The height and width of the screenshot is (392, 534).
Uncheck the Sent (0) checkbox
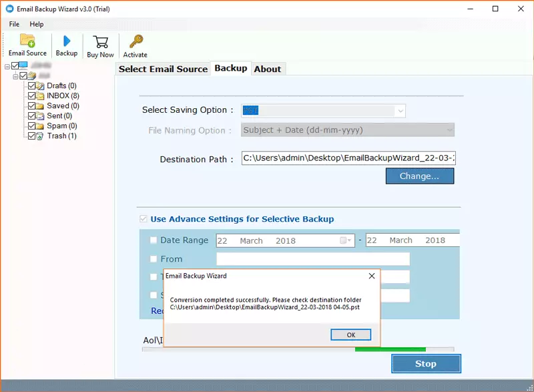click(x=31, y=116)
